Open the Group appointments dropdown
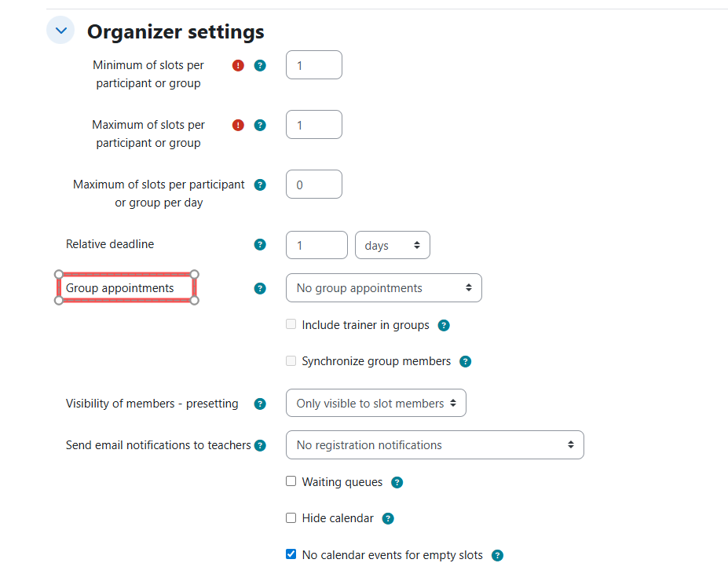Image resolution: width=728 pixels, height=563 pixels. (383, 288)
